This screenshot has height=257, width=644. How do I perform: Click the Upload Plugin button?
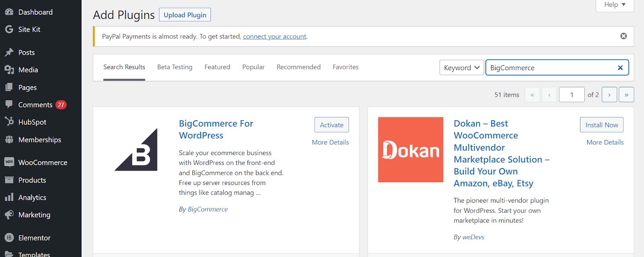click(x=185, y=15)
